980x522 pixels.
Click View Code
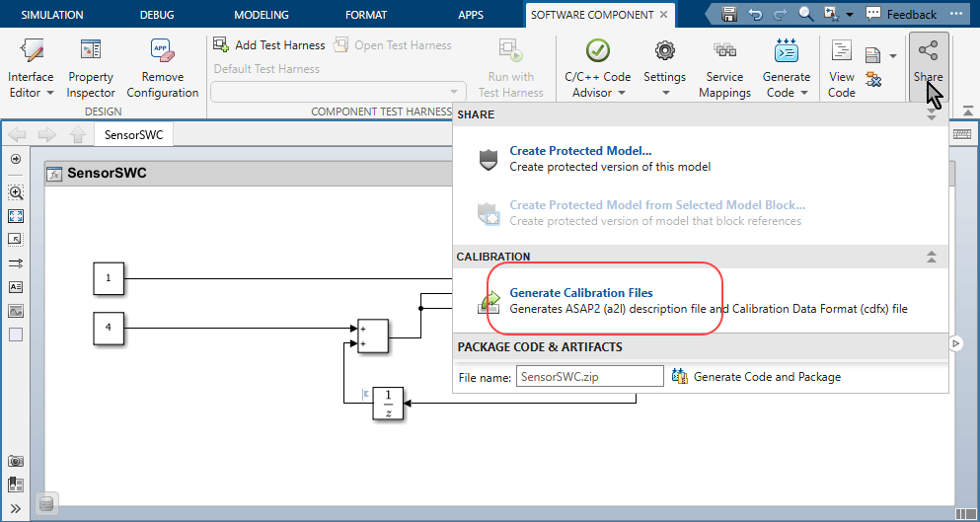tap(841, 69)
